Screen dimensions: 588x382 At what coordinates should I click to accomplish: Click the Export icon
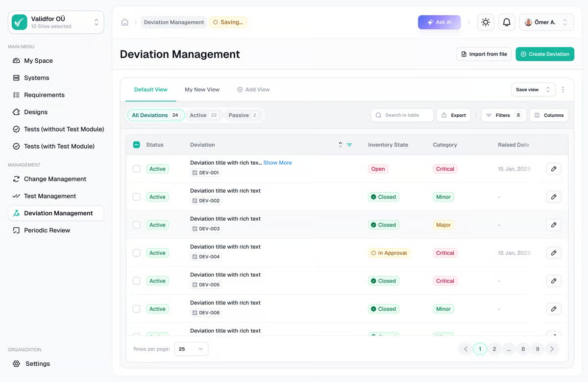pyautogui.click(x=453, y=115)
